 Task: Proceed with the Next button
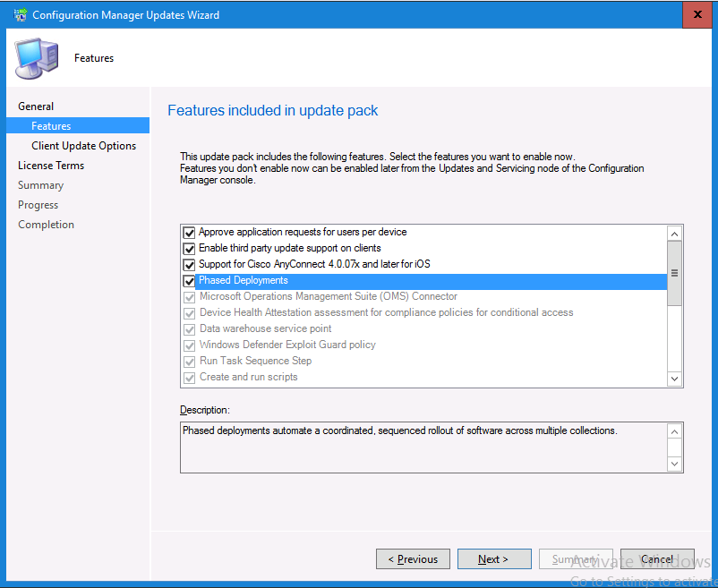pos(494,558)
